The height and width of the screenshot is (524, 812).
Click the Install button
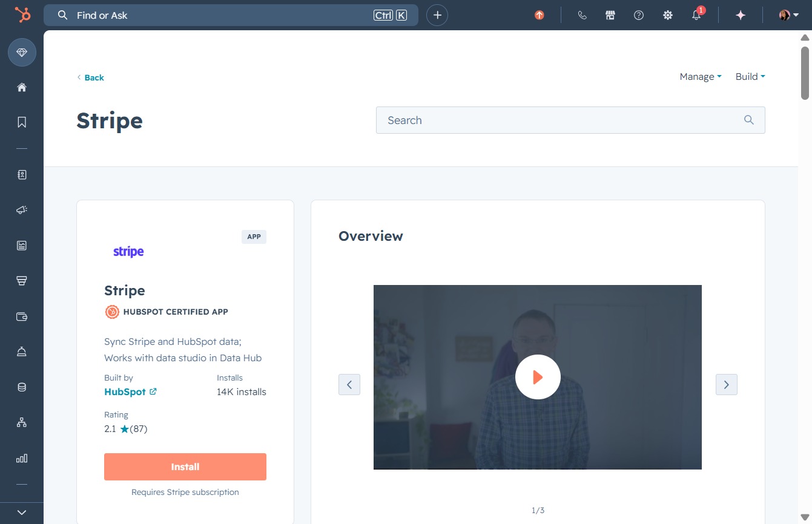(x=185, y=467)
